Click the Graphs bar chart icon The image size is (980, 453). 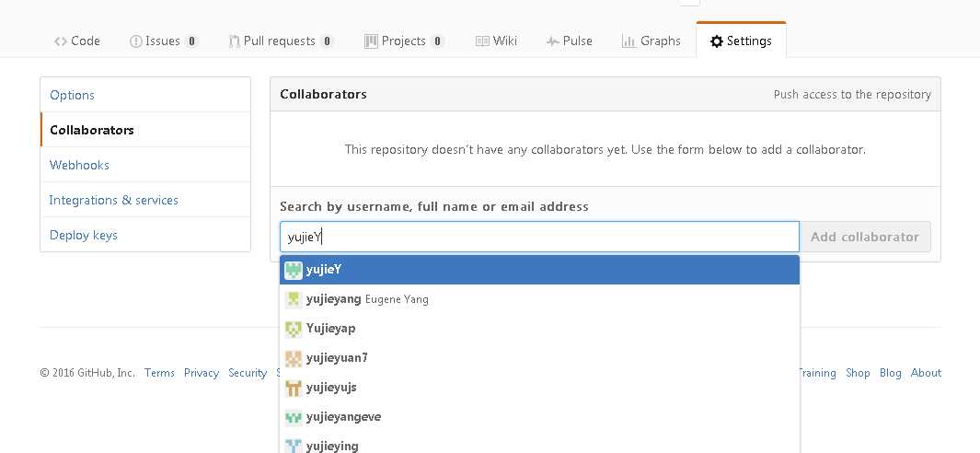pyautogui.click(x=628, y=41)
